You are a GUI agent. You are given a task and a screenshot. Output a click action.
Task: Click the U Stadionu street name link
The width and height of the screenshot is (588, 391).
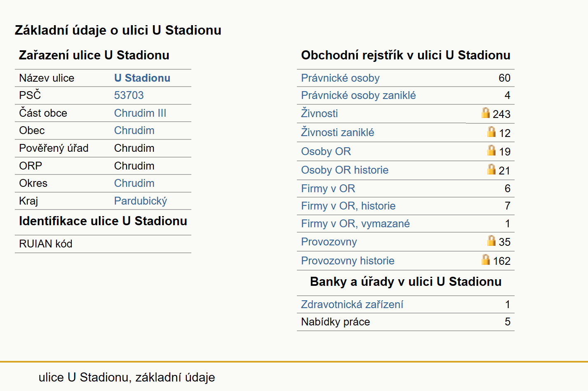142,78
